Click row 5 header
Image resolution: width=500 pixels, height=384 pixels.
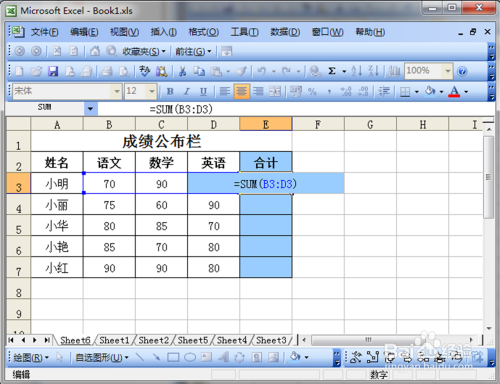coord(19,225)
